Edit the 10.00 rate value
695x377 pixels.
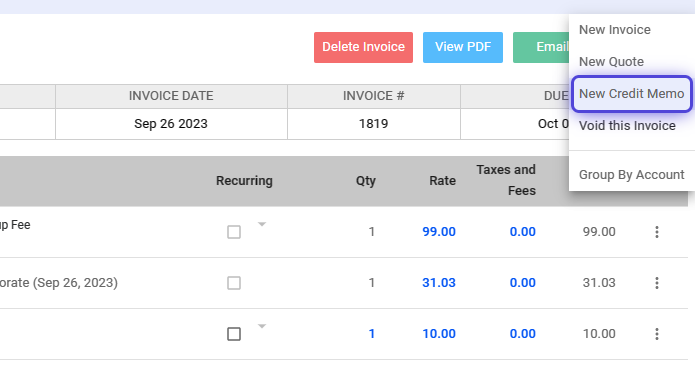coord(439,334)
